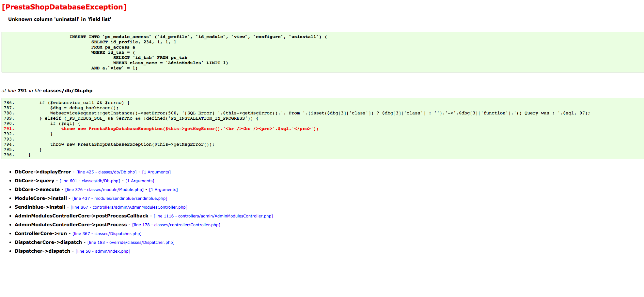Open the line 437 sendinblue.php link
This screenshot has width=644, height=297.
120,199
